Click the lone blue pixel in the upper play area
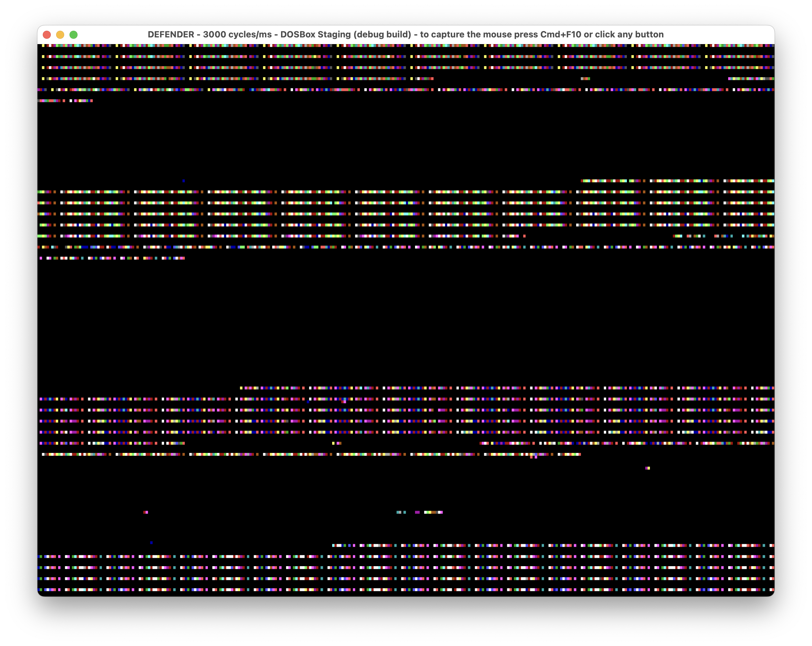 pos(184,181)
